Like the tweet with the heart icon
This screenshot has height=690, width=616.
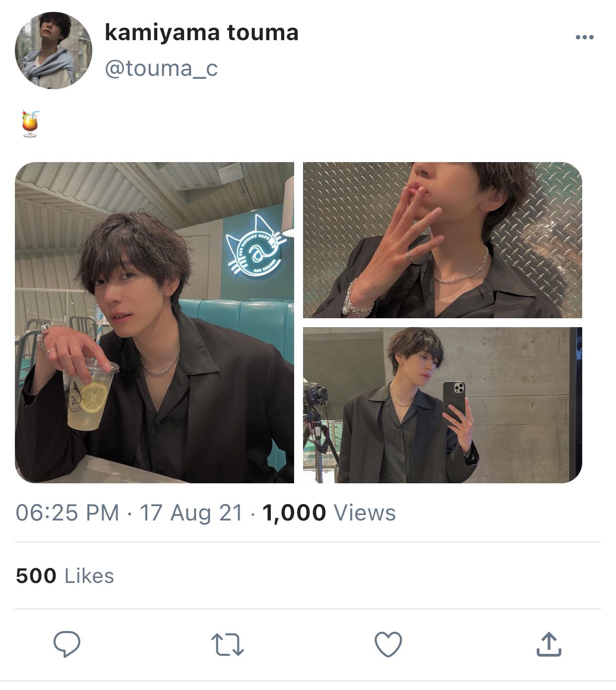point(388,644)
